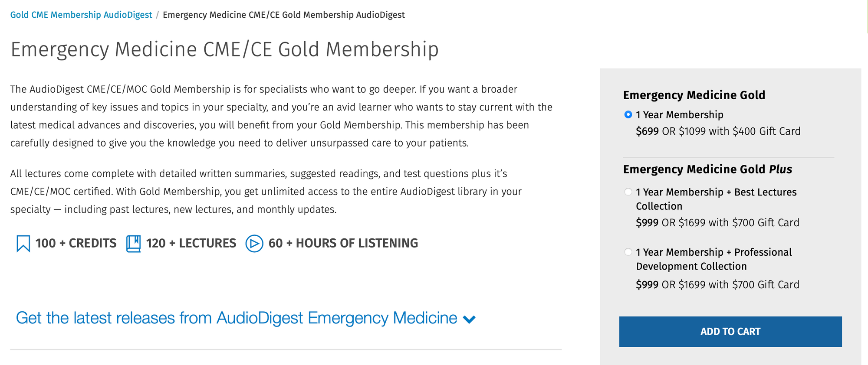Click the bookmark icon beside 100 + Credits

[x=23, y=244]
